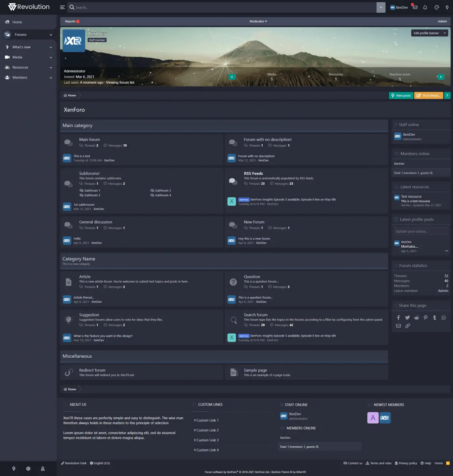Click the RSS feed icon in footer
453x476 pixels.
click(x=448, y=463)
